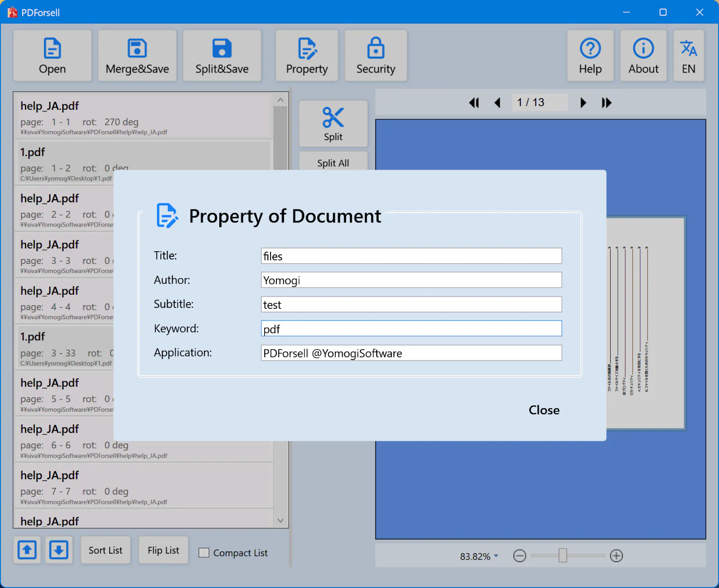Move selected item up in list
719x588 pixels.
coord(27,549)
